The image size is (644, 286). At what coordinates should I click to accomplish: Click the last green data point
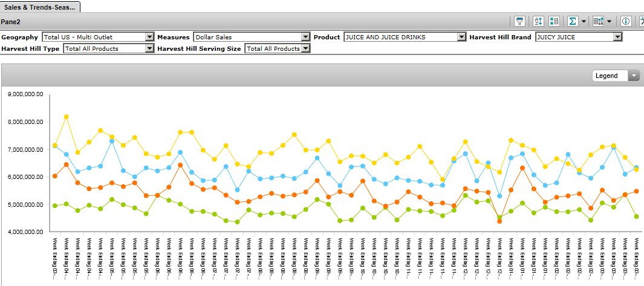click(636, 216)
